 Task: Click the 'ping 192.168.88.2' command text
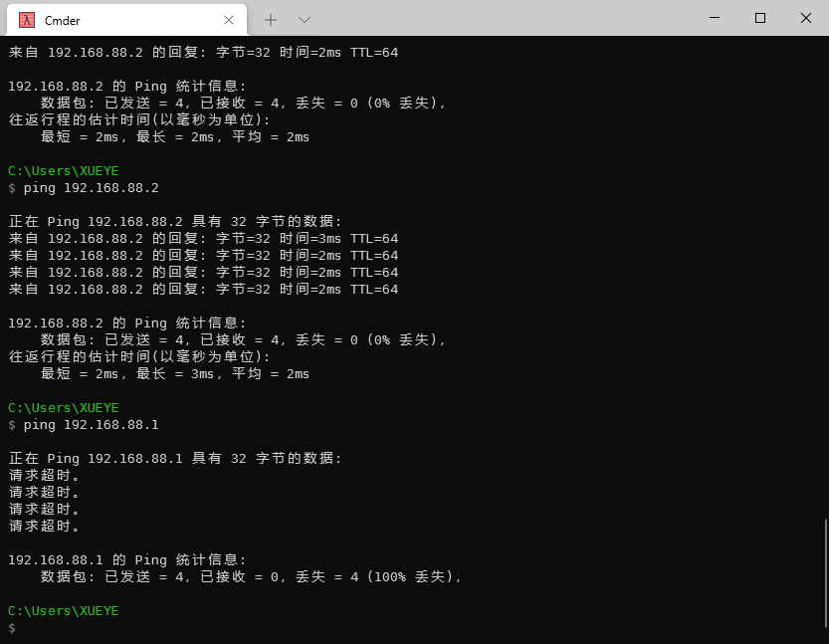(91, 187)
